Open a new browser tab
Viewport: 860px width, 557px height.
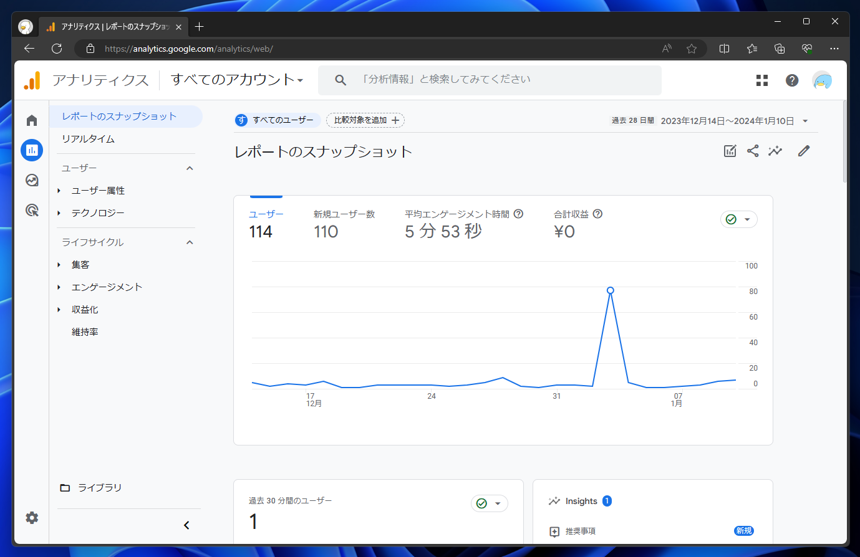click(199, 26)
